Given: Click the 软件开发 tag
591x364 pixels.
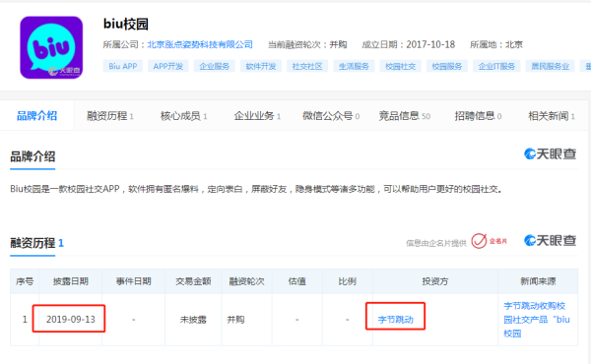Looking at the screenshot, I should pyautogui.click(x=261, y=66).
